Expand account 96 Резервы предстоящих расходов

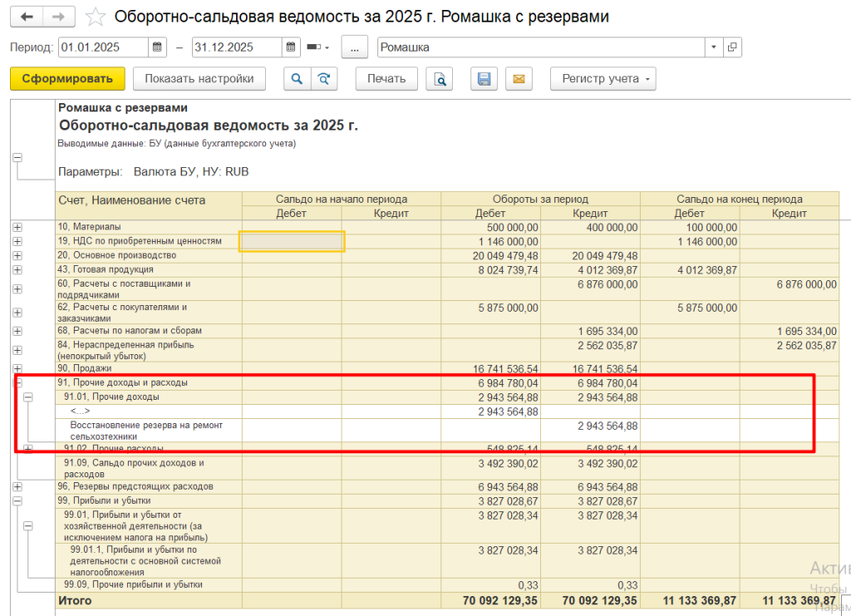click(17, 486)
